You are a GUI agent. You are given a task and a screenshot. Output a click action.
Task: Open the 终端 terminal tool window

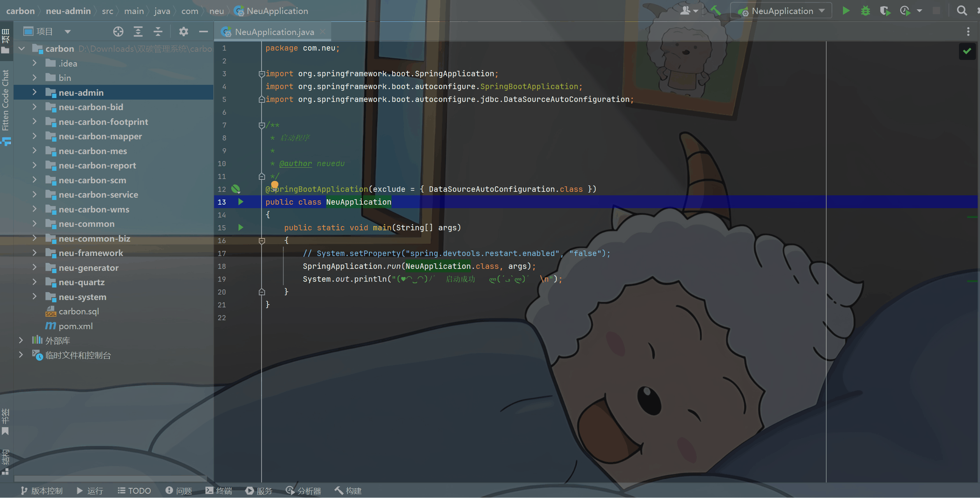[x=219, y=491]
